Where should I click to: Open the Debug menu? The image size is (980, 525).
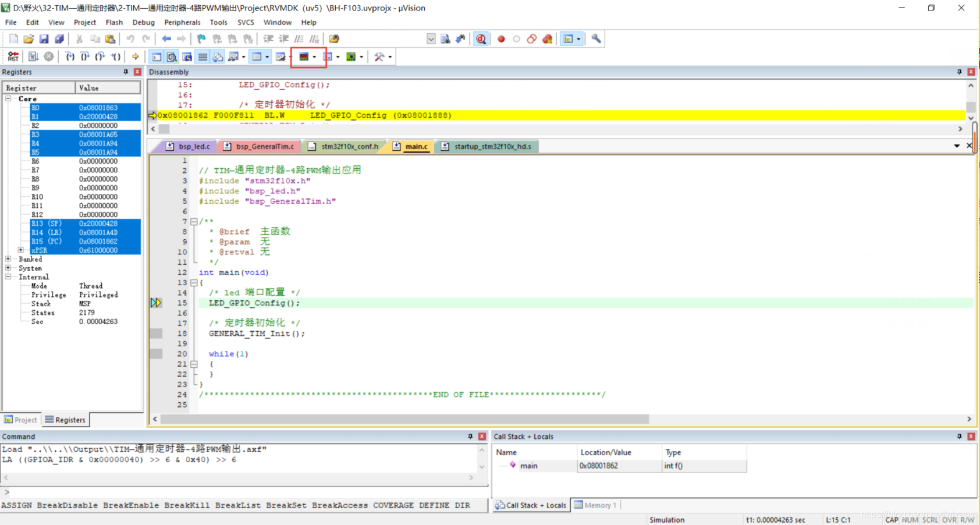coord(143,22)
